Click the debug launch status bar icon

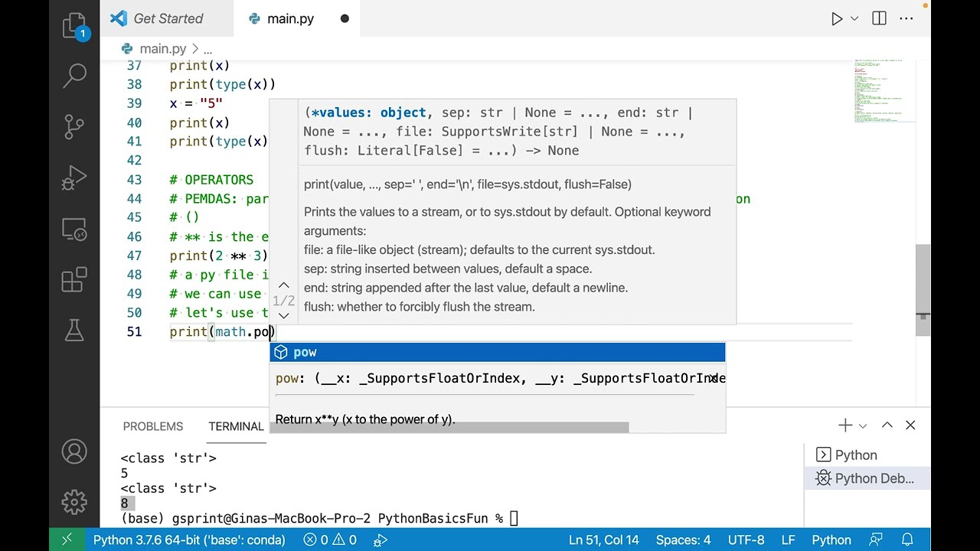coord(381,540)
